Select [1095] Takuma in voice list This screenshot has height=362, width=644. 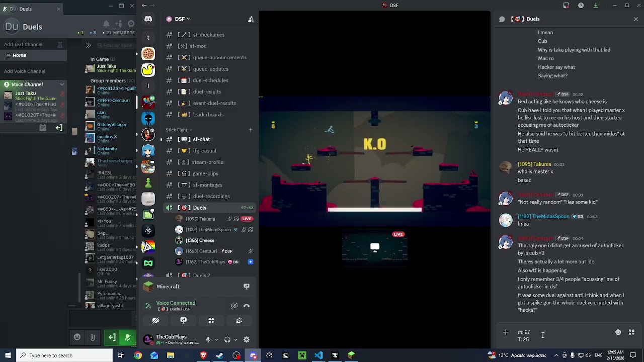214,219
